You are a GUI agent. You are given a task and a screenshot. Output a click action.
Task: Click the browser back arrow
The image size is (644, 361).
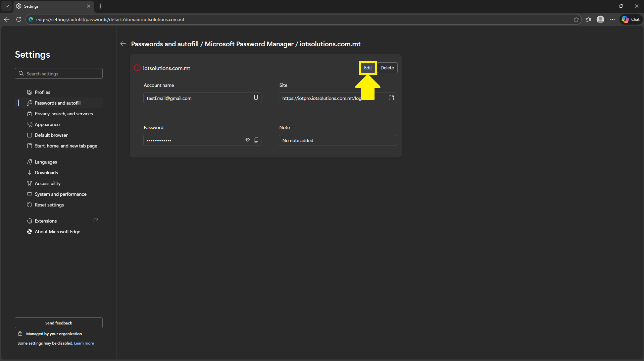(7, 19)
